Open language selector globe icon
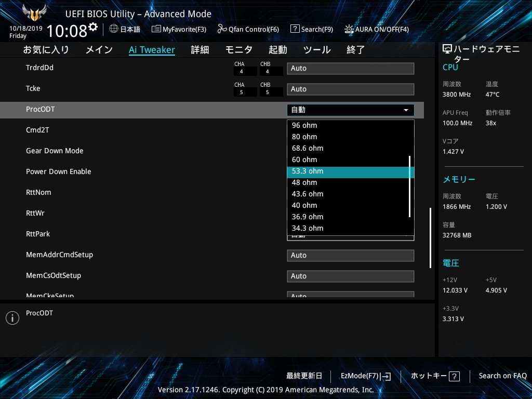The width and height of the screenshot is (532, 399). [x=114, y=29]
